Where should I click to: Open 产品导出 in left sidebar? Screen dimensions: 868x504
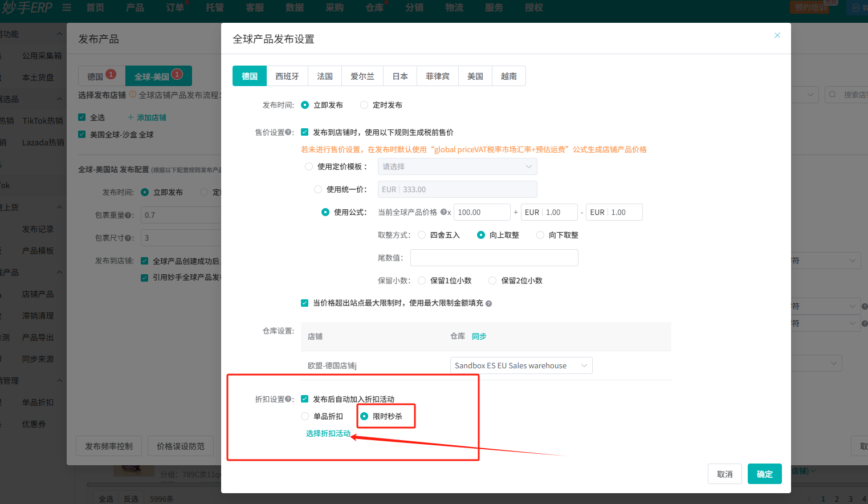click(38, 338)
